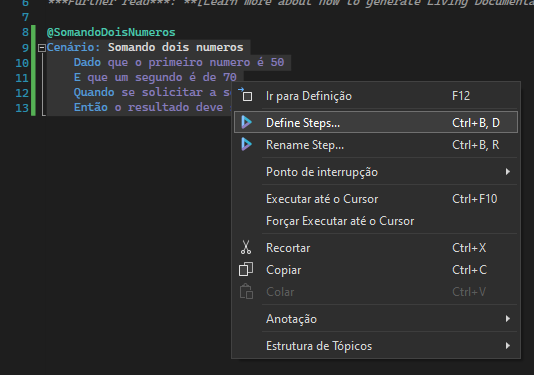Click the clipboard icon beside Colar
Image resolution: width=534 pixels, height=375 pixels.
[246, 292]
